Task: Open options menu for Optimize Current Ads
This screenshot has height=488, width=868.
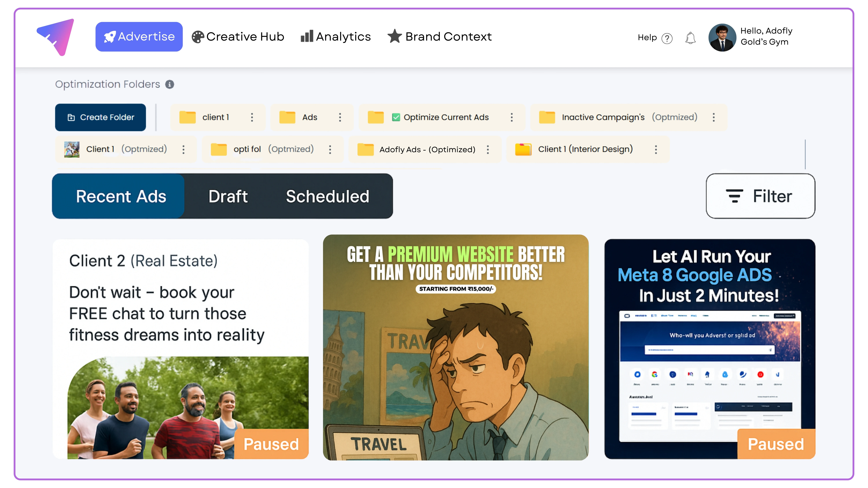Action: click(512, 117)
